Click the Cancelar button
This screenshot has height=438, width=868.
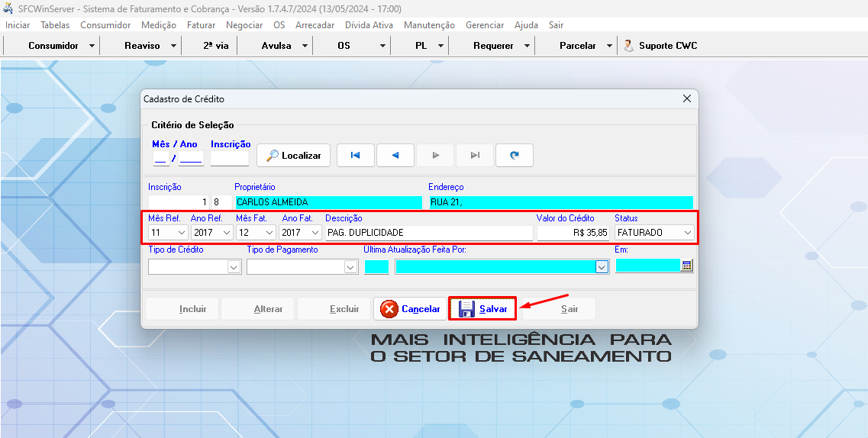[410, 308]
